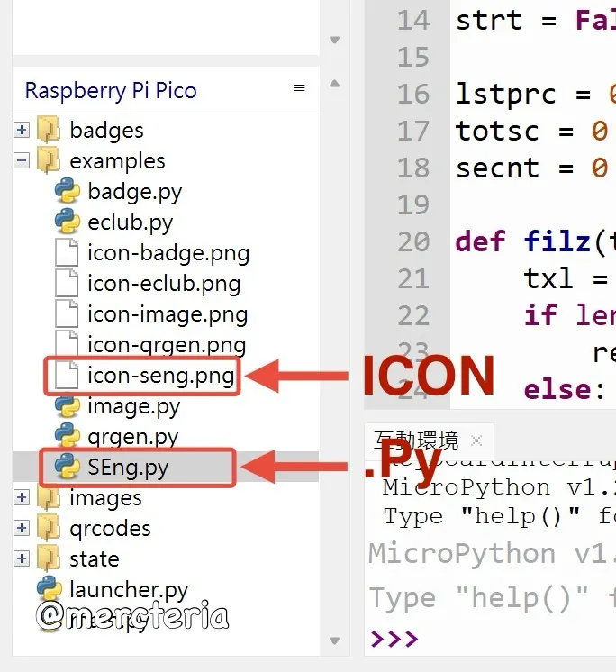Expand the state folder
Screen dimensions: 616x672
point(22,558)
